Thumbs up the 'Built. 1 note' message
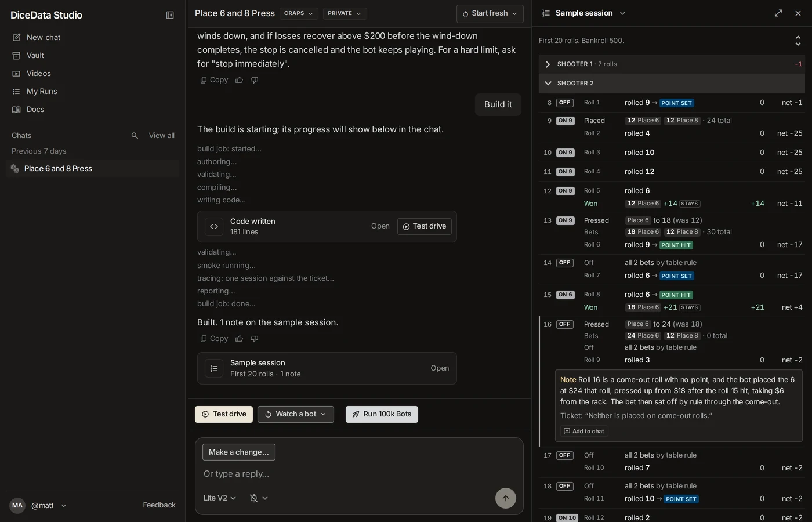 pos(239,339)
